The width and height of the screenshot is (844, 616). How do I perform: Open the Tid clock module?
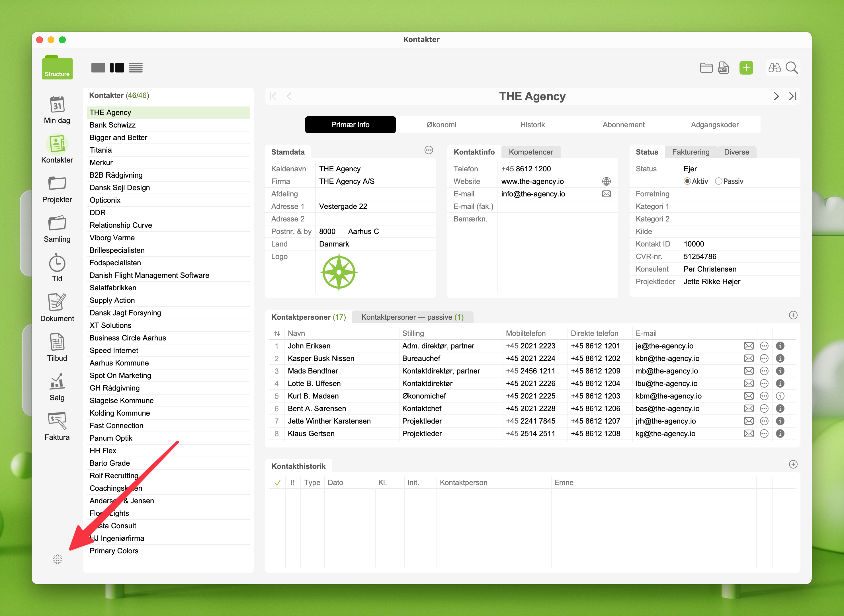coord(57,263)
